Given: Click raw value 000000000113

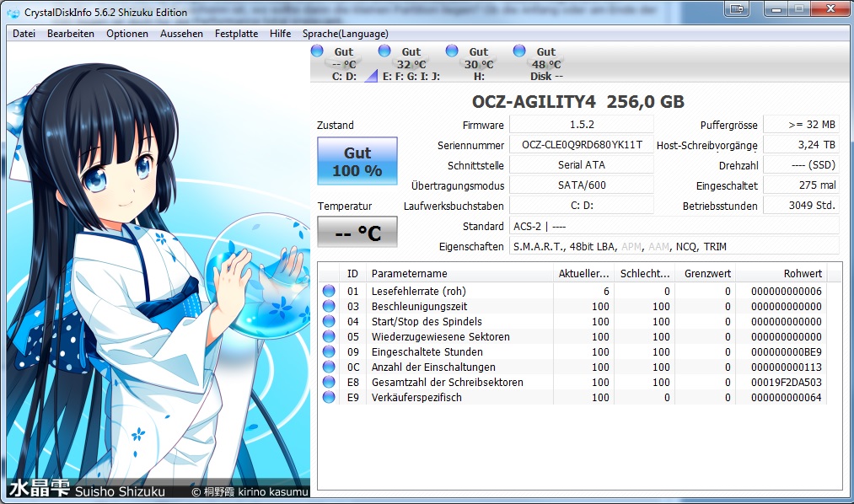Looking at the screenshot, I should click(786, 367).
